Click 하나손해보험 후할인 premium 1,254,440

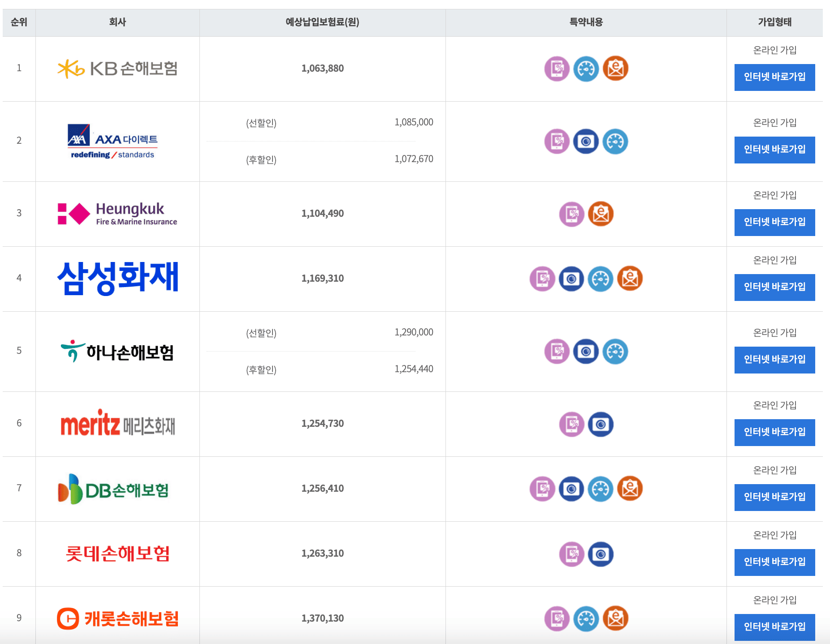click(414, 369)
